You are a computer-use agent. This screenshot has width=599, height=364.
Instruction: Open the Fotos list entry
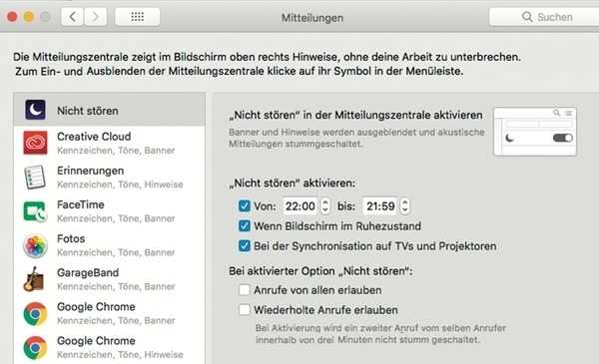pos(109,245)
